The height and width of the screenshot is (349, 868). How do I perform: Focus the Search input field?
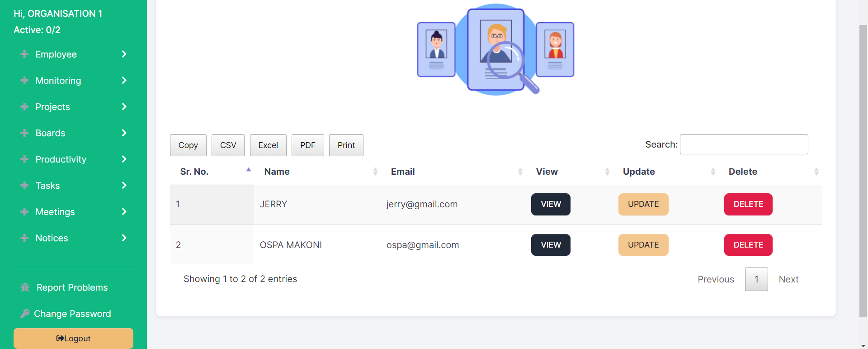[744, 144]
